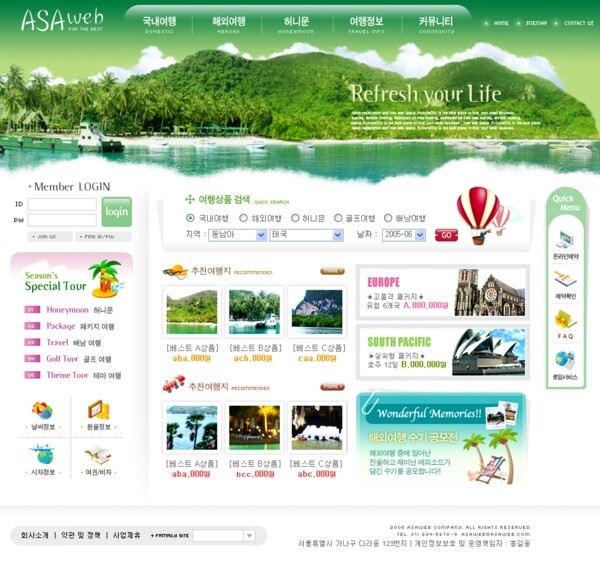
Task: Open the Golf Tour 골프 여행 link
Action: coord(79,359)
